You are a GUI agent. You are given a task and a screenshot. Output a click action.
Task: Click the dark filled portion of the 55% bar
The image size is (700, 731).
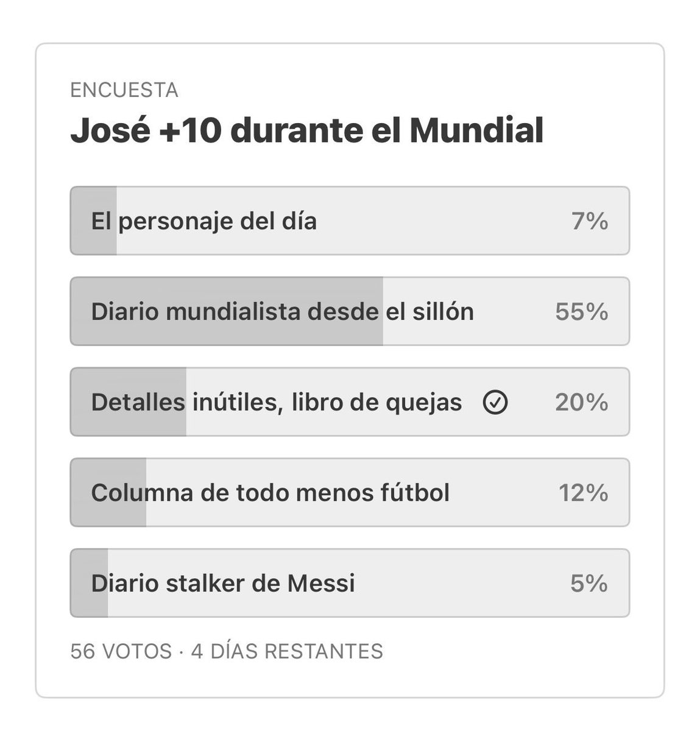coord(227,311)
